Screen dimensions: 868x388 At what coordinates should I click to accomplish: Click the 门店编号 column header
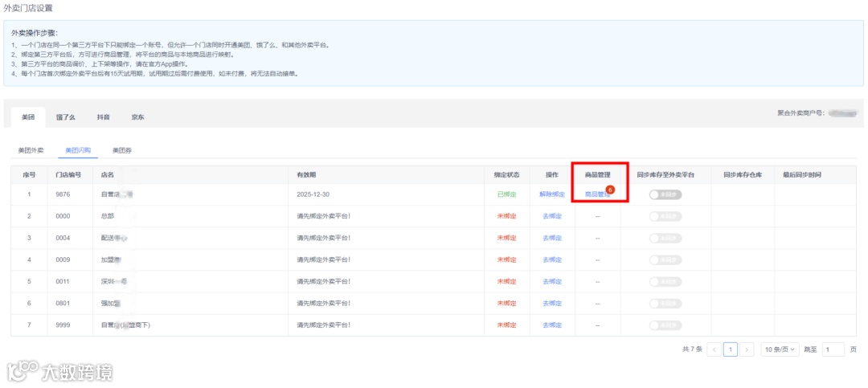[x=68, y=175]
